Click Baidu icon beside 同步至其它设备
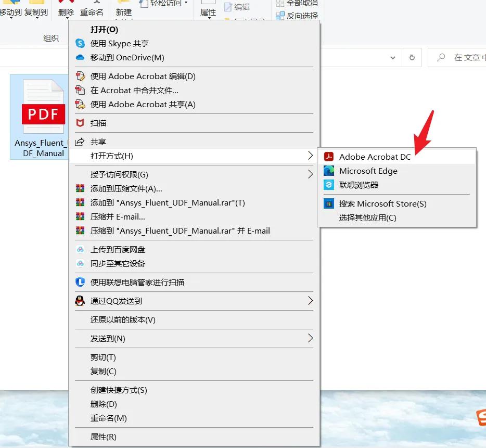486x448 pixels. pos(80,263)
